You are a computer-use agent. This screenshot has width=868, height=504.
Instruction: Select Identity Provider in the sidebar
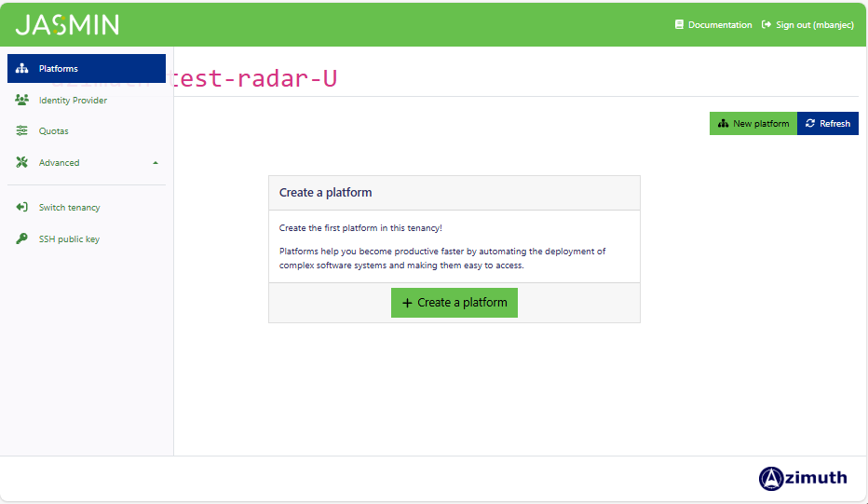(x=73, y=101)
